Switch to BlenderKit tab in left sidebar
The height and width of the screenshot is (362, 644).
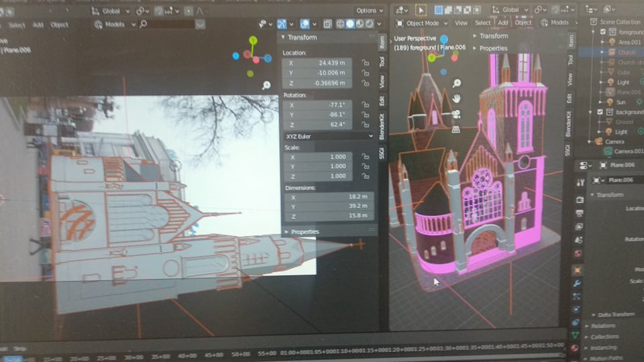click(x=382, y=127)
